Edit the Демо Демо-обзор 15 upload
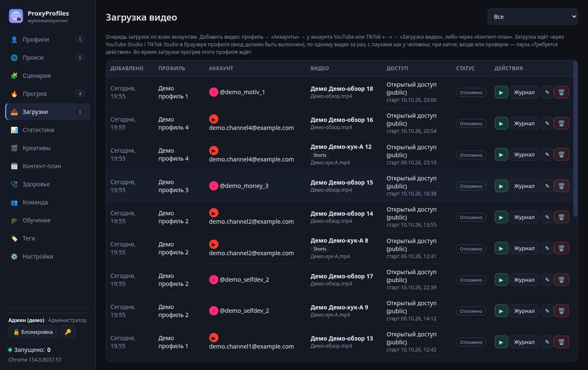 tap(547, 186)
